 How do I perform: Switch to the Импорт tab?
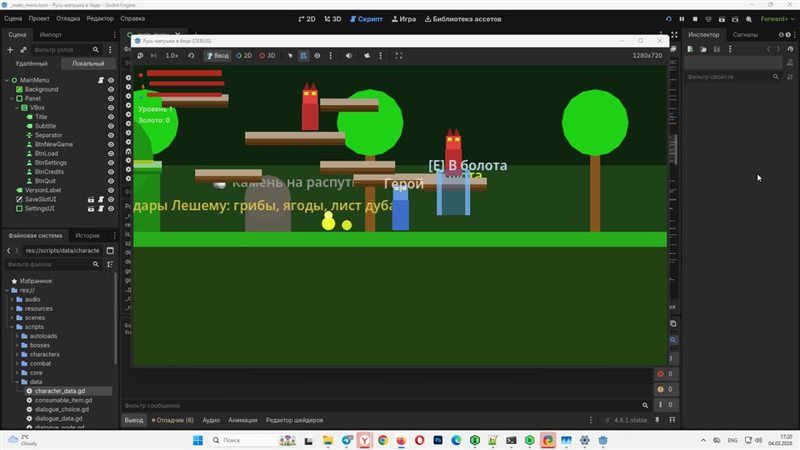point(51,35)
